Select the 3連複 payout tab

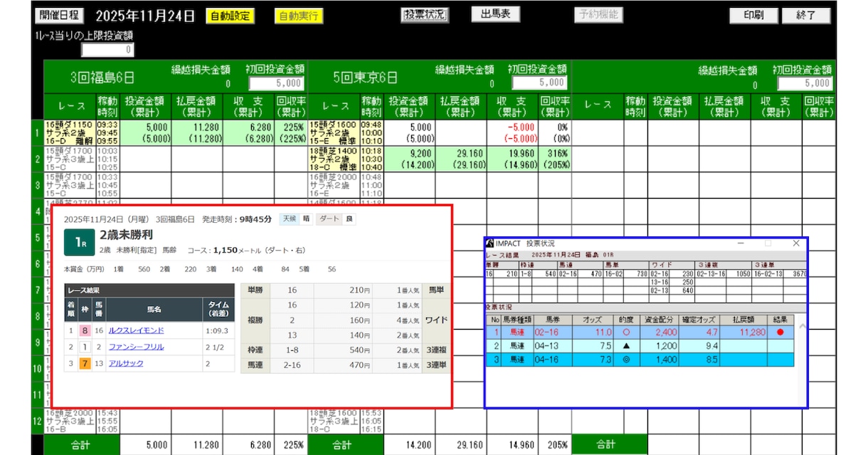(x=436, y=350)
